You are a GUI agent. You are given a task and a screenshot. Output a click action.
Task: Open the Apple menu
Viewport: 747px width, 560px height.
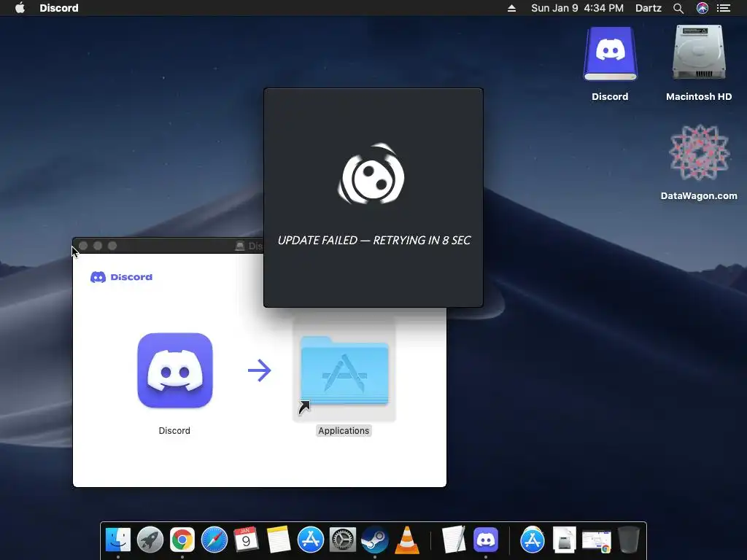(20, 7)
